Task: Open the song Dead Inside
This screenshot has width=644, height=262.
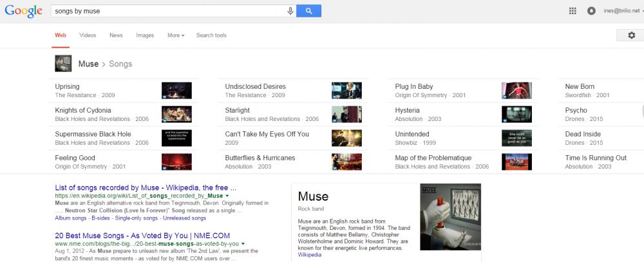Action: coord(583,134)
